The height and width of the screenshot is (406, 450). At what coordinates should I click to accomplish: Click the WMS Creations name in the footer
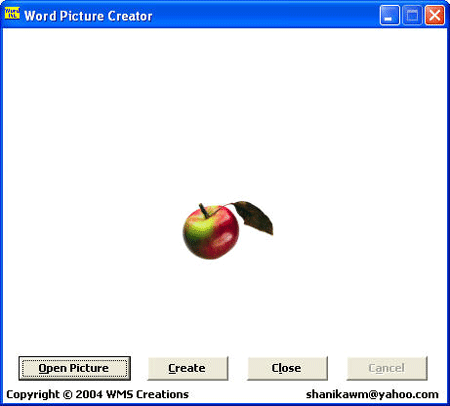[147, 394]
